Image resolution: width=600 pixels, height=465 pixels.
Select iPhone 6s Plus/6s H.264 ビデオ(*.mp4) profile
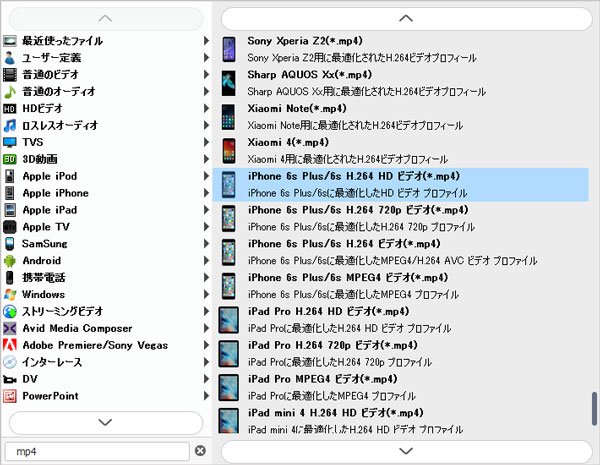pos(401,252)
